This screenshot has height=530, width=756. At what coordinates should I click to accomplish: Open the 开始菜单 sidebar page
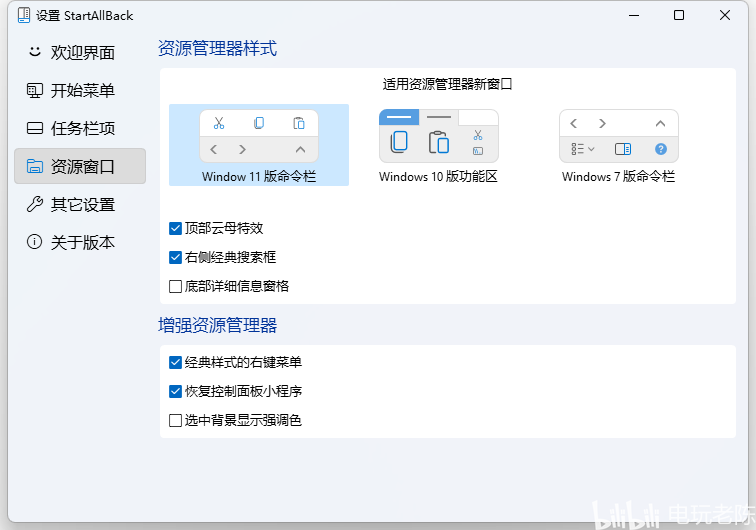(x=80, y=90)
